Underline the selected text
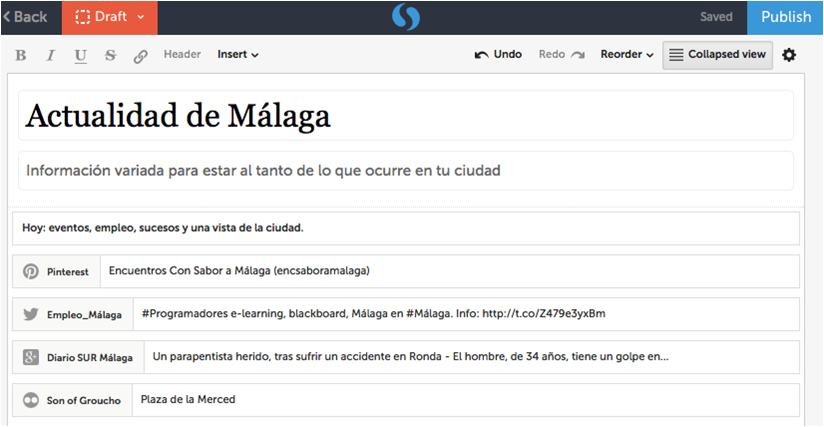Image resolution: width=824 pixels, height=427 pixels. pyautogui.click(x=80, y=56)
